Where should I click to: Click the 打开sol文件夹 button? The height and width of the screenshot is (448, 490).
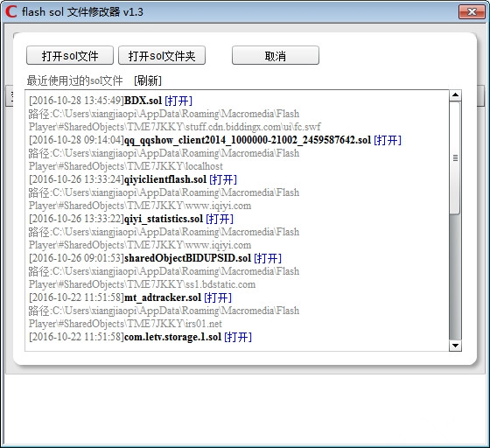(x=162, y=56)
